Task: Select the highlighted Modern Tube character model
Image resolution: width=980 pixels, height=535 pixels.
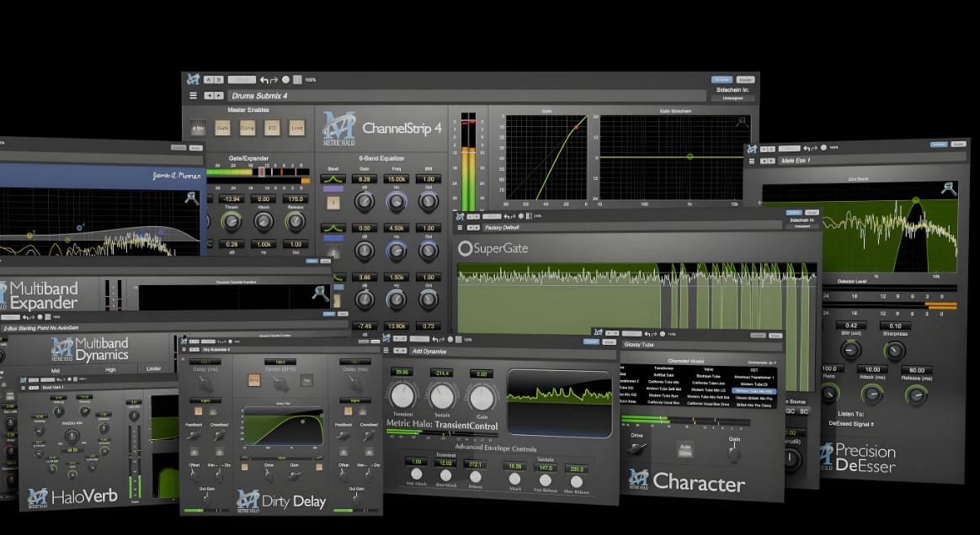Action: pos(754,391)
